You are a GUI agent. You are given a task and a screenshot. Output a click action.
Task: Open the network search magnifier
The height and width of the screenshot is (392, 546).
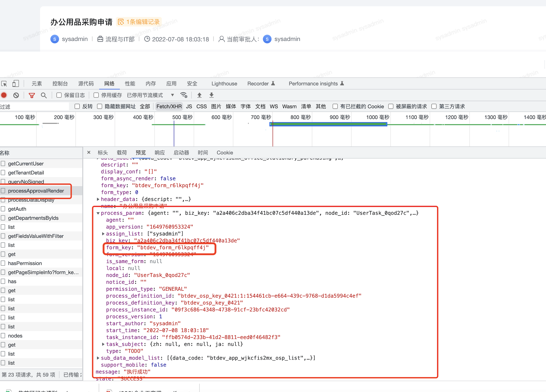44,95
